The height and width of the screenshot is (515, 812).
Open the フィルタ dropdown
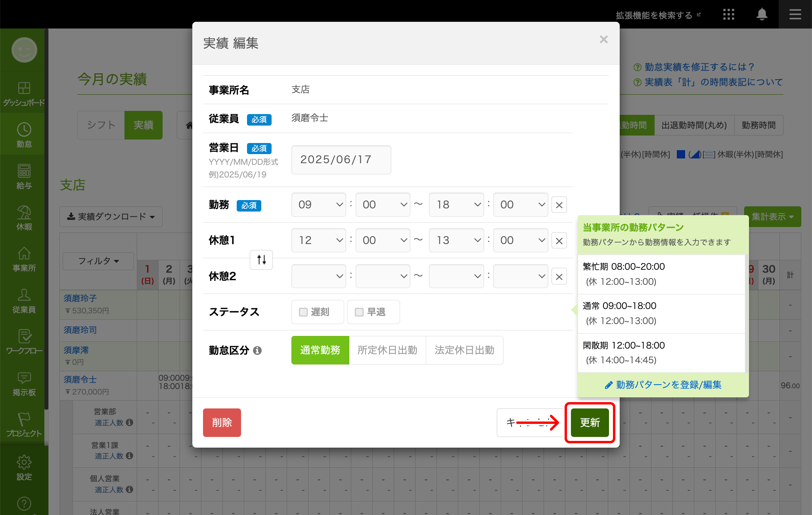(x=98, y=261)
